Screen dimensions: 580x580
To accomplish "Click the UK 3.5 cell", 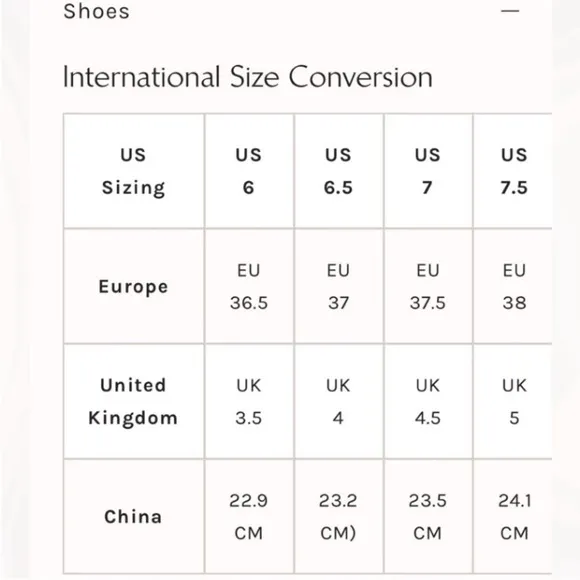I will click(249, 402).
